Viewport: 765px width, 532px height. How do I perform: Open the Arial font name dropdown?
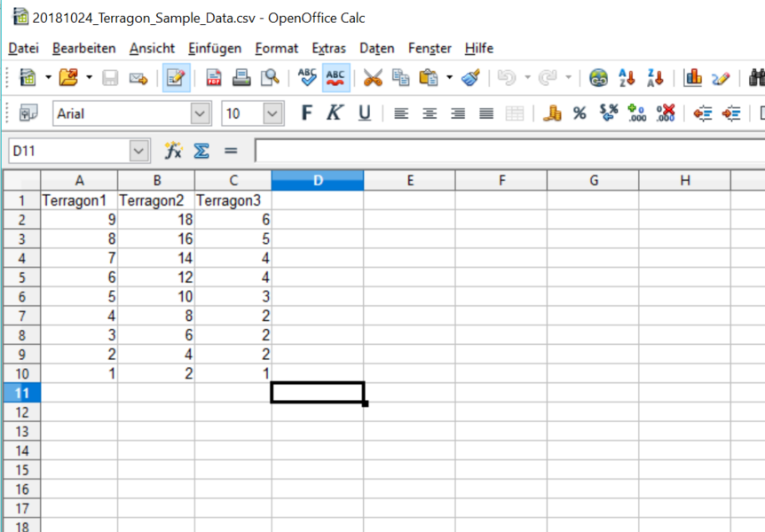[x=201, y=113]
